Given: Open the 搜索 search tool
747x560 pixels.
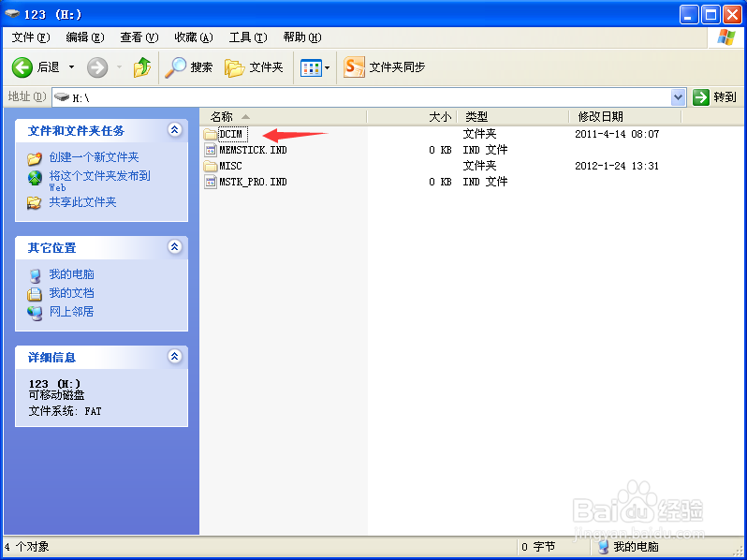Looking at the screenshot, I should point(189,67).
